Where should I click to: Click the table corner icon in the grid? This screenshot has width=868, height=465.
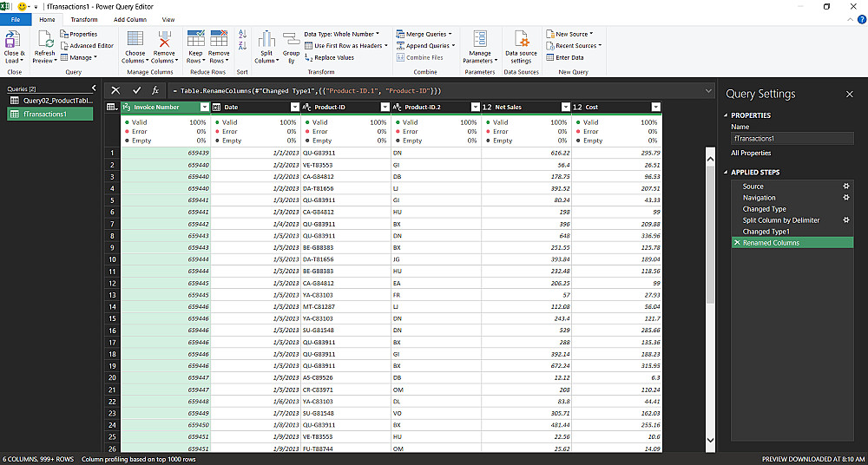click(111, 107)
